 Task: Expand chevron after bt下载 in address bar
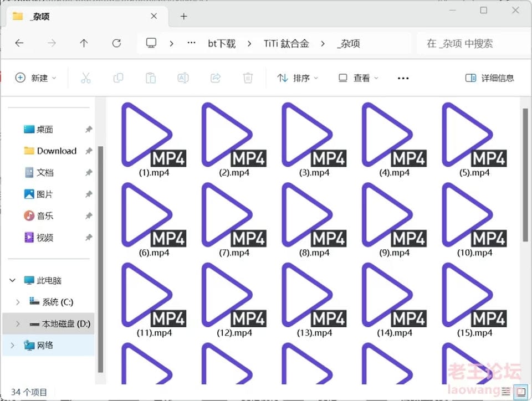click(249, 43)
